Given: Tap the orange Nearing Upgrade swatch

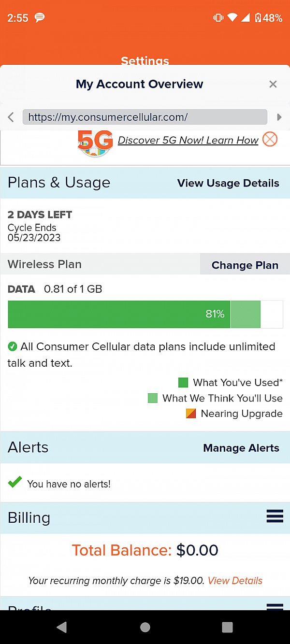Looking at the screenshot, I should click(191, 414).
